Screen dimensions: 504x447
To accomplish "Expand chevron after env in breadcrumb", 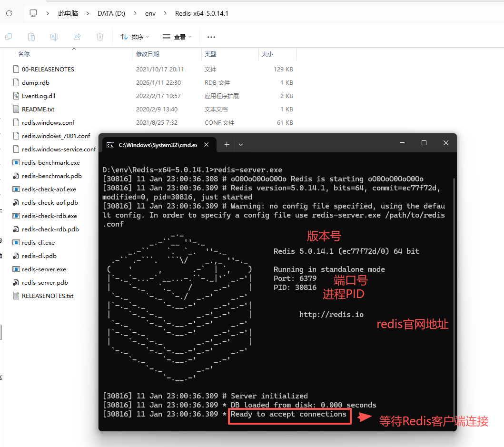I will point(165,13).
